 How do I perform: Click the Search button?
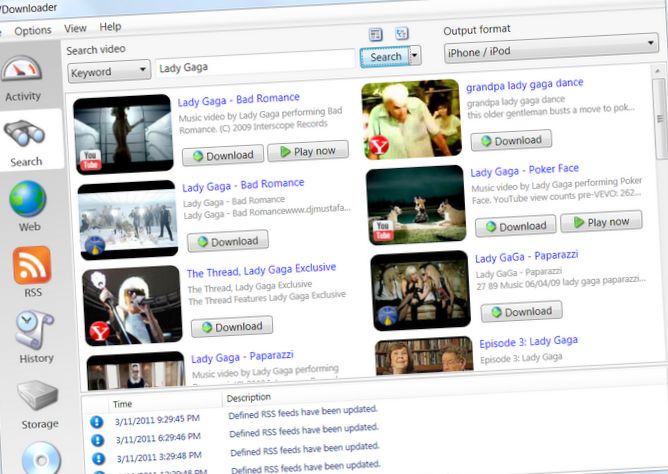(x=385, y=57)
